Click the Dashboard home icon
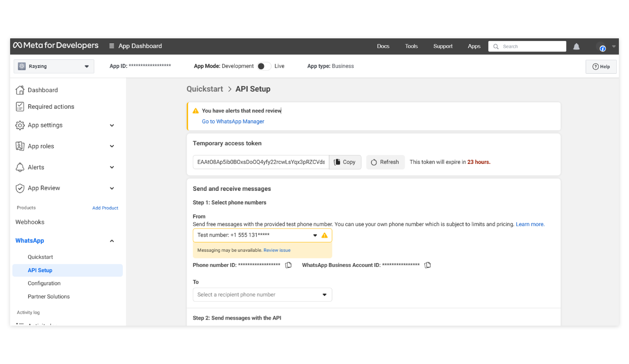The width and height of the screenshot is (629, 364). pyautogui.click(x=20, y=90)
